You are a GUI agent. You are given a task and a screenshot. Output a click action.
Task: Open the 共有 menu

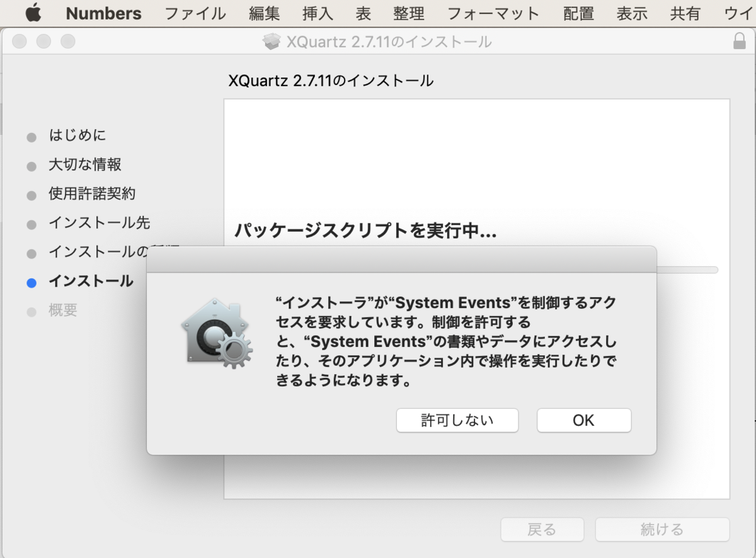pos(685,13)
